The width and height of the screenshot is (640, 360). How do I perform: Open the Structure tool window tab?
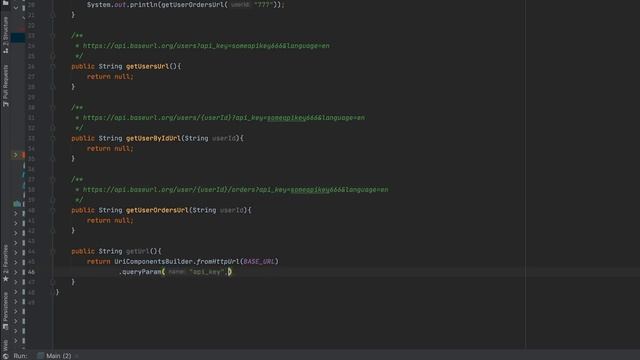6,35
